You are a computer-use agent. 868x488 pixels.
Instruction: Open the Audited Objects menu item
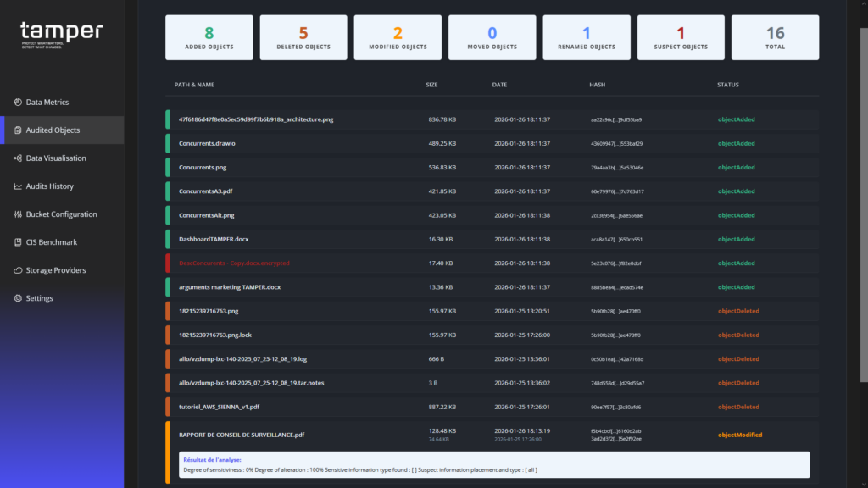click(x=53, y=130)
